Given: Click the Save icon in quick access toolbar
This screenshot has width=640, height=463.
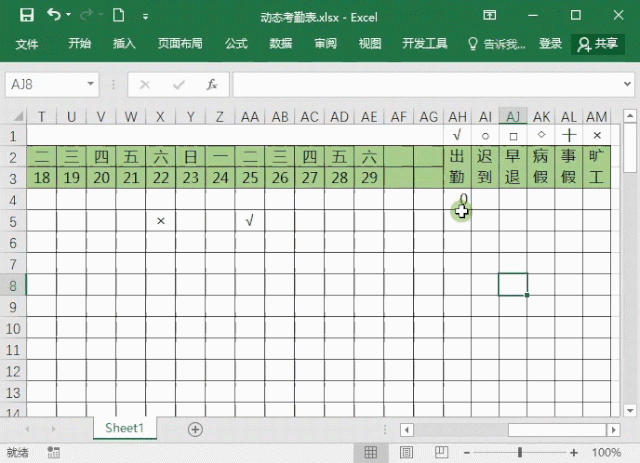Looking at the screenshot, I should point(27,16).
